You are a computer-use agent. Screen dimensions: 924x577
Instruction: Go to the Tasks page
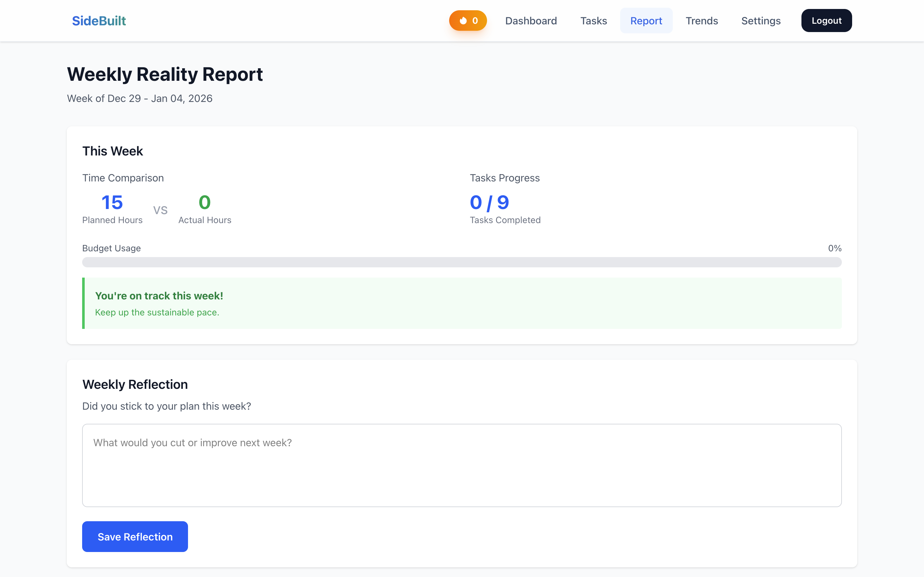[593, 21]
